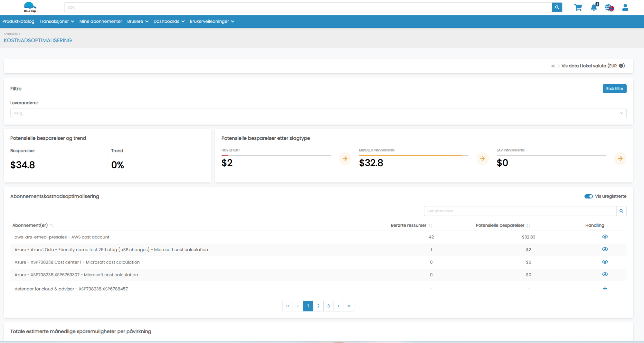The width and height of the screenshot is (644, 343).
Task: Click the top search magnifier button
Action: click(557, 7)
